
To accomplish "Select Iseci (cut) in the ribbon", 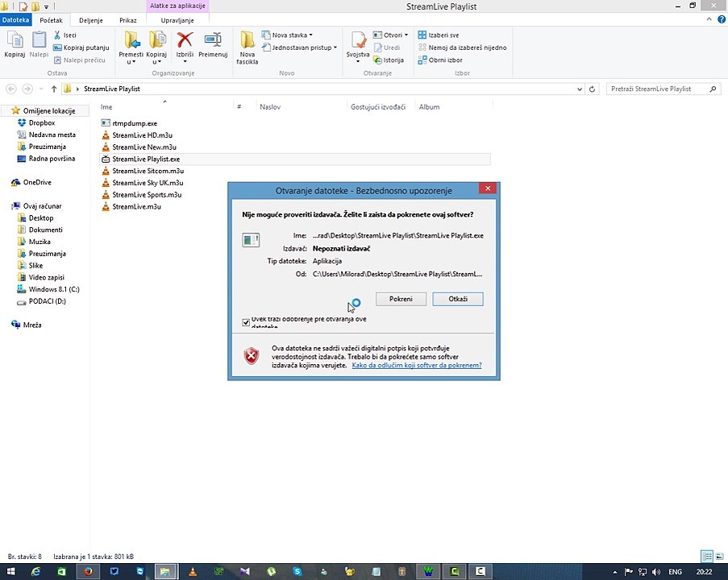I will (64, 35).
